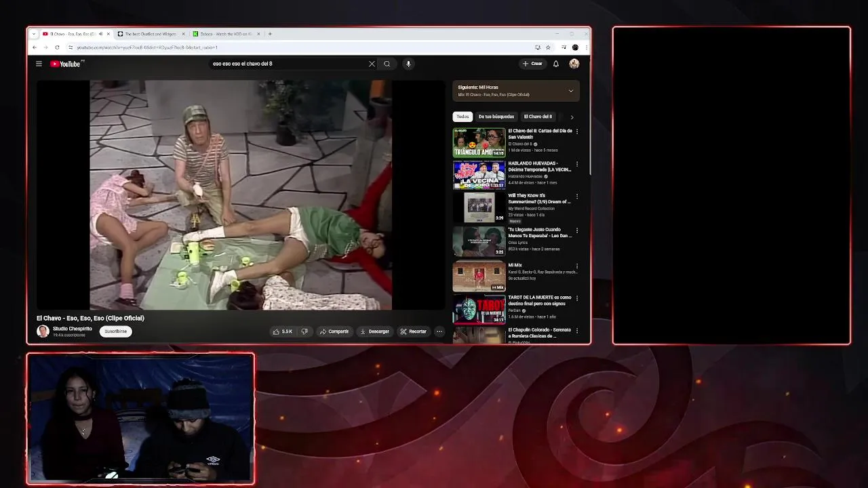Open the Will They Know It's Summertime thumbnail
This screenshot has height=488, width=868.
point(479,208)
